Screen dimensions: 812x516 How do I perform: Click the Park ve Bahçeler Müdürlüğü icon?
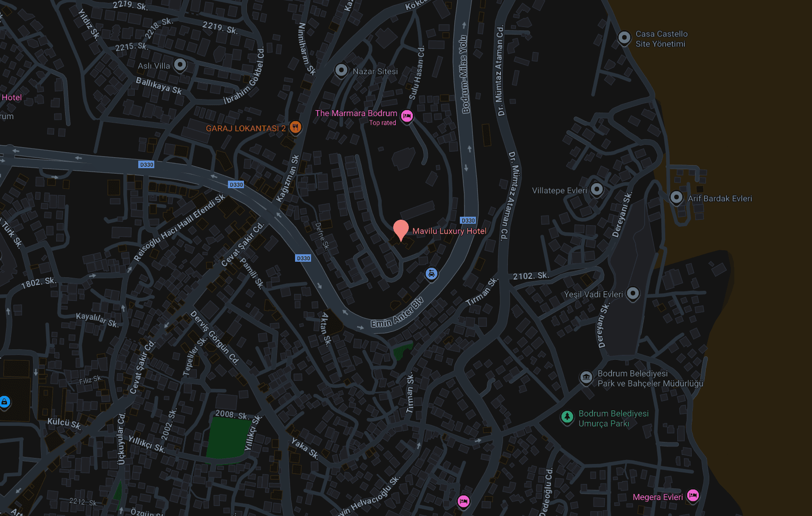click(x=586, y=377)
